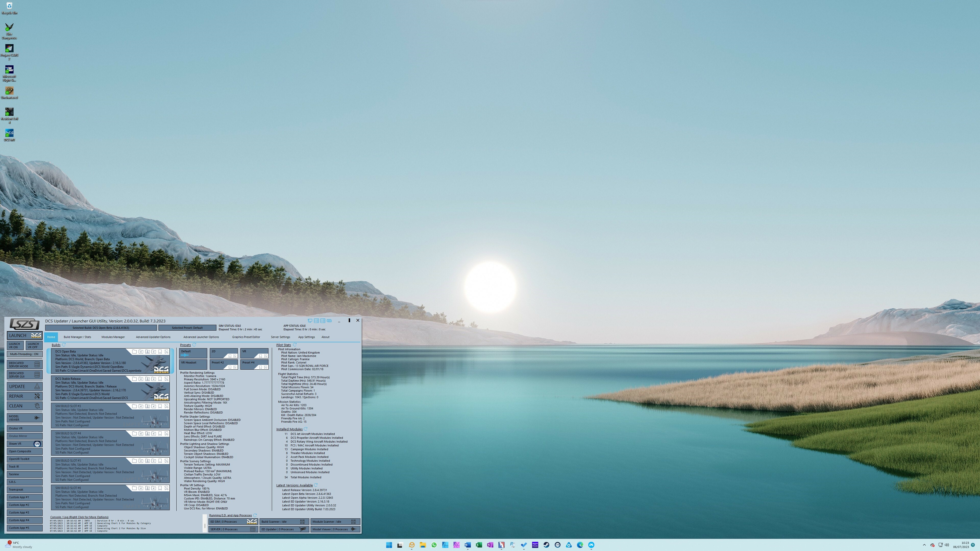Screen dimensions: 980x551
Task: Toggle Dedicated Server Mode
Action: 24,365
